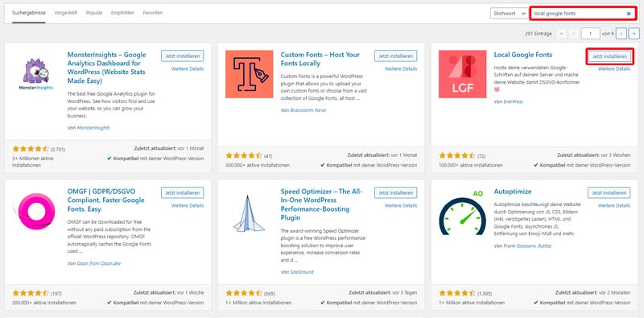The image size is (644, 318).
Task: Open the Autoptimize title link
Action: 513,192
